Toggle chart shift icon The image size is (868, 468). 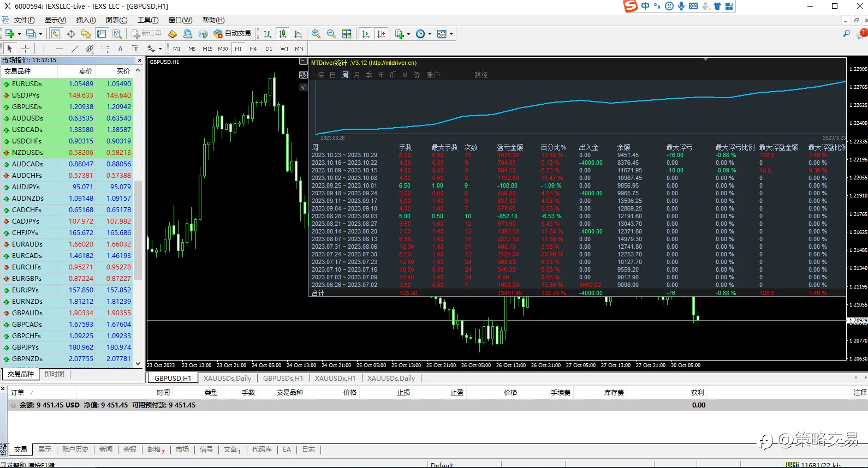tap(381, 34)
